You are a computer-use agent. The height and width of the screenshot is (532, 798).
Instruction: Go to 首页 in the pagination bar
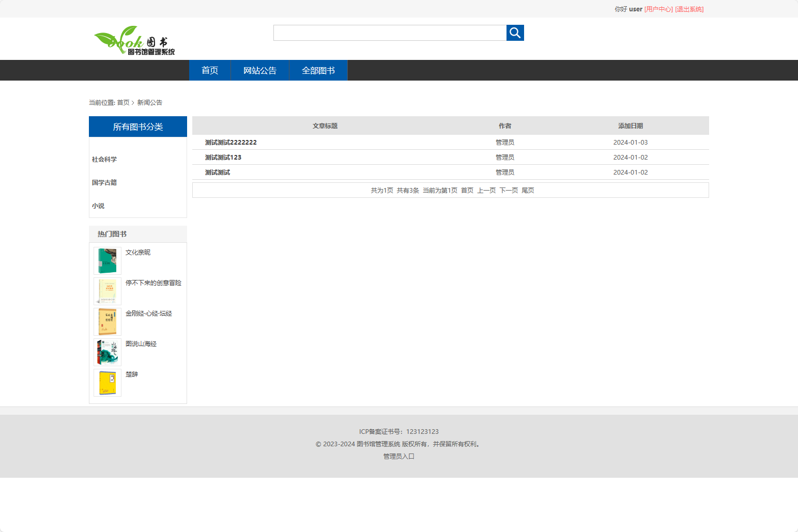pos(467,191)
